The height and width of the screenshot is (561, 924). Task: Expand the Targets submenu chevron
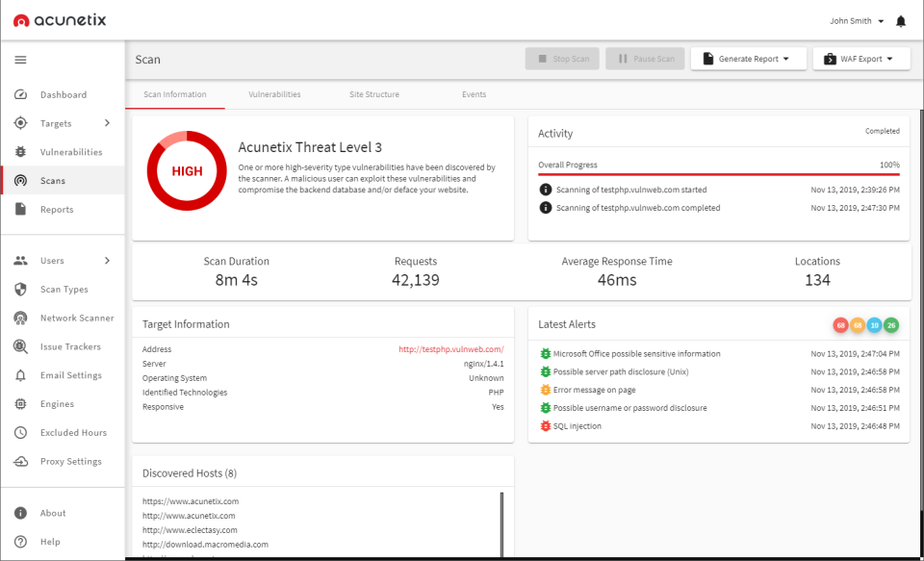[x=107, y=123]
